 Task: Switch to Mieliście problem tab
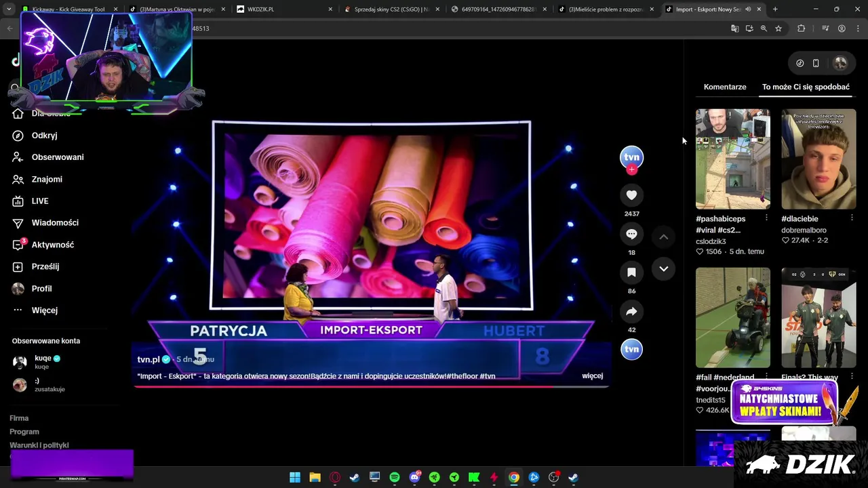tap(606, 9)
